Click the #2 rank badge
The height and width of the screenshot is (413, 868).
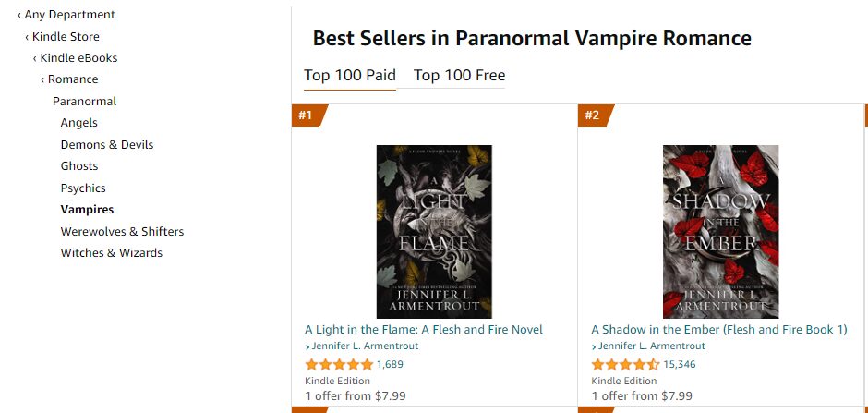pyautogui.click(x=595, y=115)
